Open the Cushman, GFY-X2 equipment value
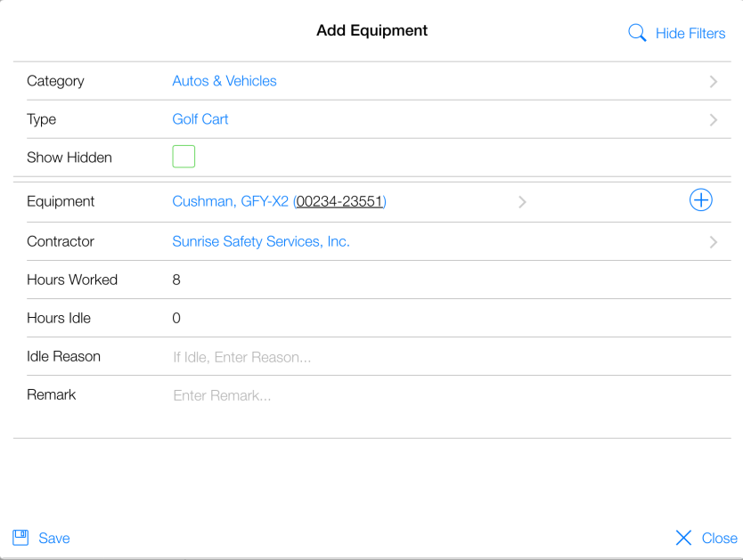Image resolution: width=743 pixels, height=560 pixels. [x=230, y=202]
